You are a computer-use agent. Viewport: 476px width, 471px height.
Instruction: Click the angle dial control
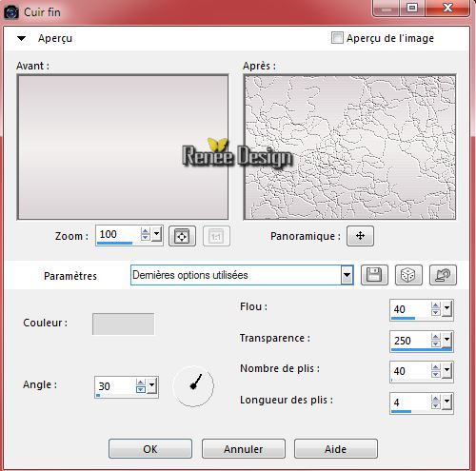tap(193, 386)
